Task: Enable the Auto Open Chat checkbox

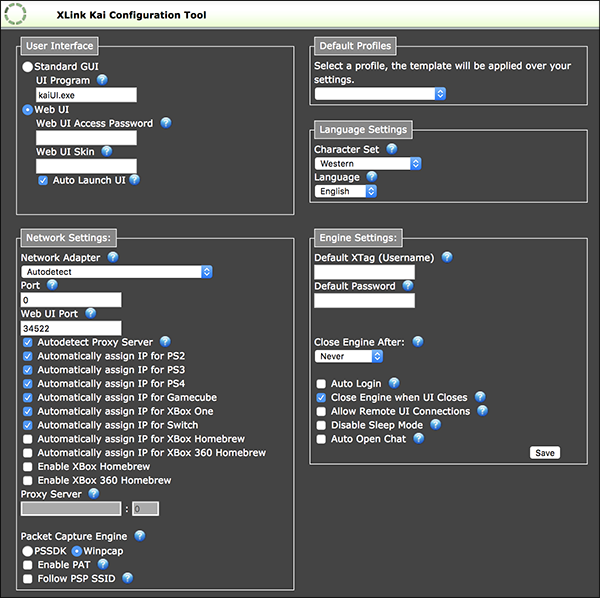Action: [321, 439]
